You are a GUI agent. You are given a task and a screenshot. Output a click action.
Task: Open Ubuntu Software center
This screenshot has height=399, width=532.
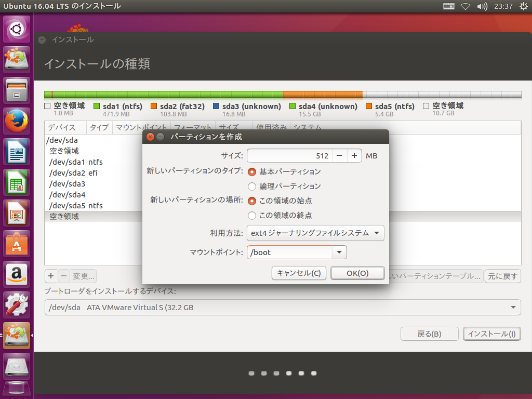(16, 244)
